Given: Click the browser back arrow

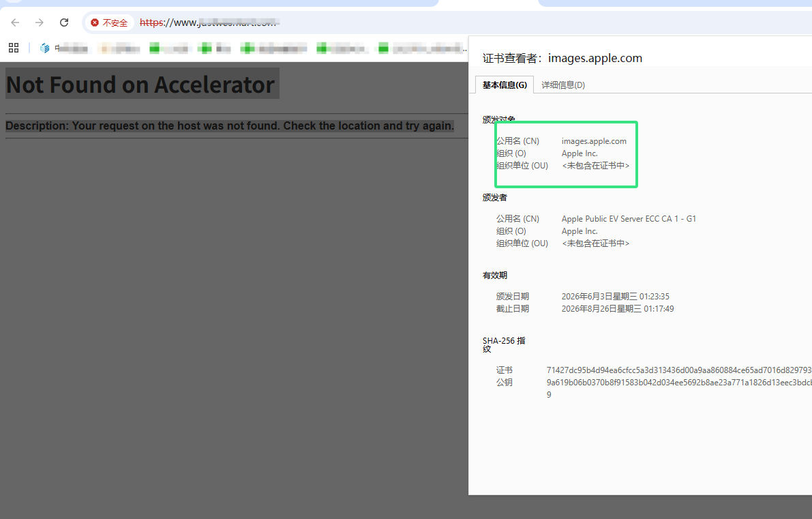Looking at the screenshot, I should point(15,23).
